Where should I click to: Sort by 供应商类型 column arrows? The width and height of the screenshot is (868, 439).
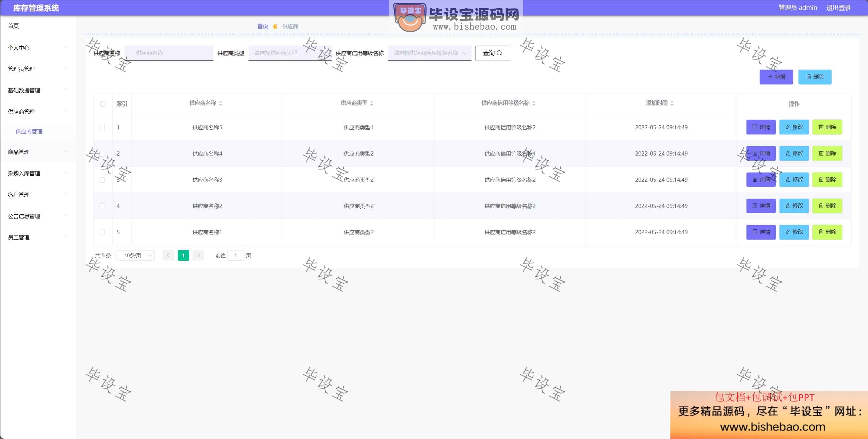click(x=372, y=103)
